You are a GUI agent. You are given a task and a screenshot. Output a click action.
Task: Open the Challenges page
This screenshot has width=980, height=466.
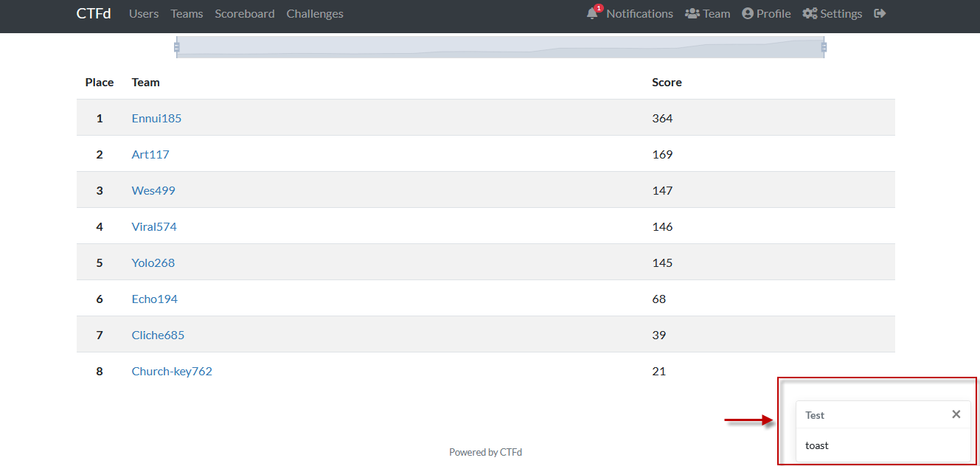point(315,14)
